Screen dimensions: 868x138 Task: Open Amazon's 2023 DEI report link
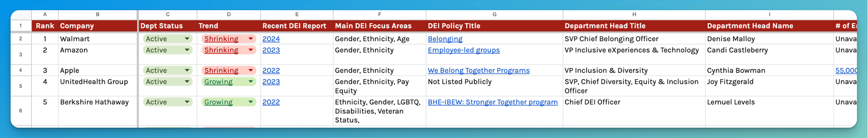point(271,50)
